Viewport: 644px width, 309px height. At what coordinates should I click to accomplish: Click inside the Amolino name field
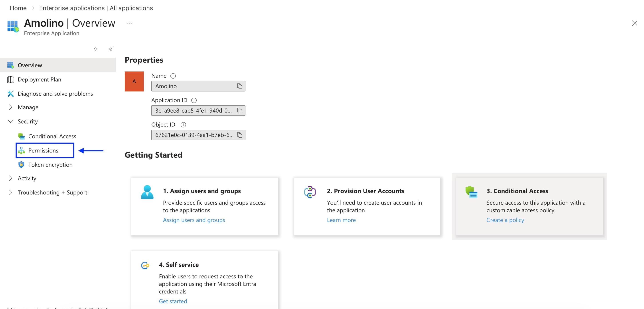tap(195, 86)
